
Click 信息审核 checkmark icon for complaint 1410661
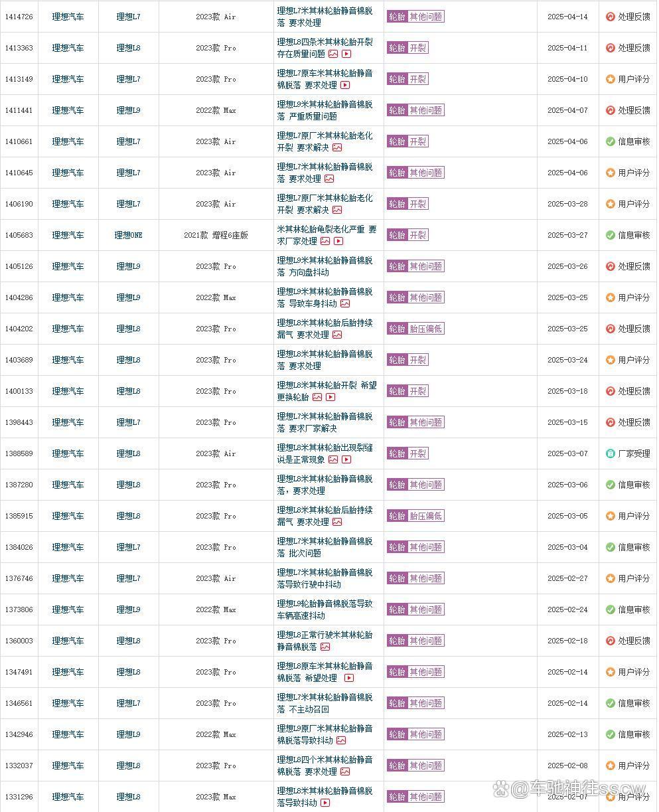[611, 141]
